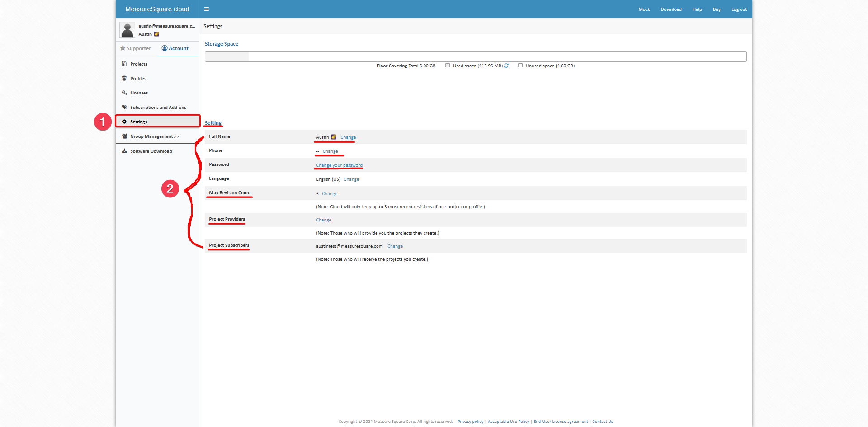Log out of the account

[739, 9]
